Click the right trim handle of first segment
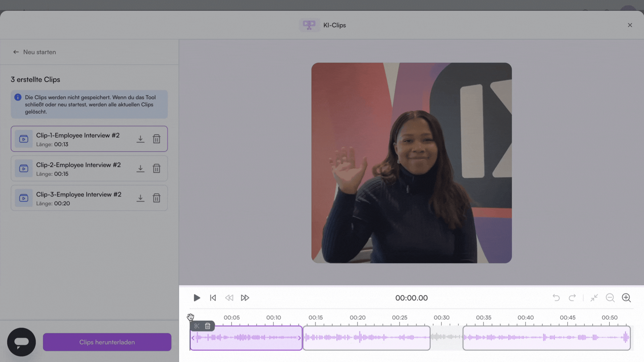The image size is (644, 362). pyautogui.click(x=300, y=338)
